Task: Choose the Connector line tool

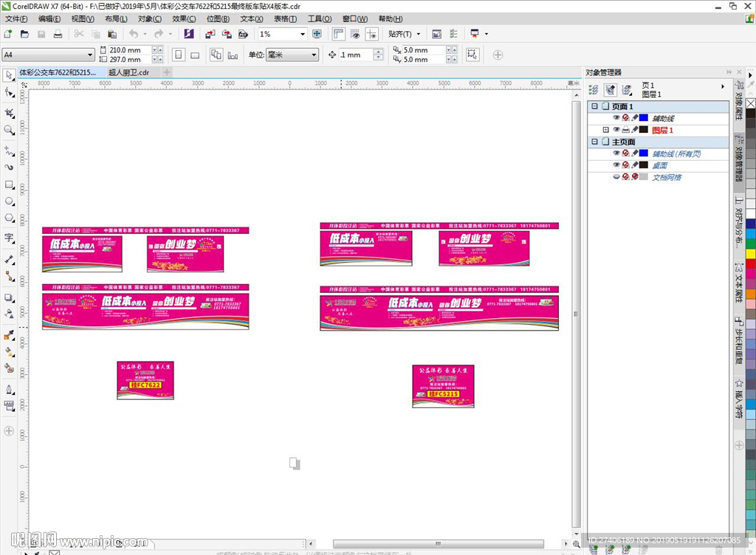Action: pyautogui.click(x=9, y=276)
